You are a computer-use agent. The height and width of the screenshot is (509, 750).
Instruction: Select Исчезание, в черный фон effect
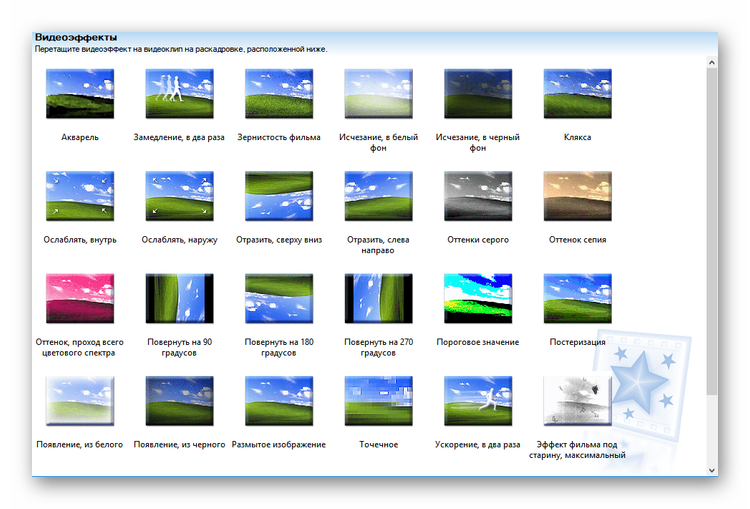478,94
